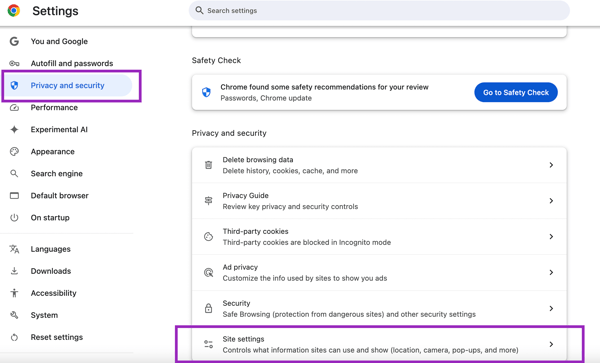Screen dimensions: 600x363
Task: Click the Go to Safety Check button
Action: pyautogui.click(x=516, y=92)
